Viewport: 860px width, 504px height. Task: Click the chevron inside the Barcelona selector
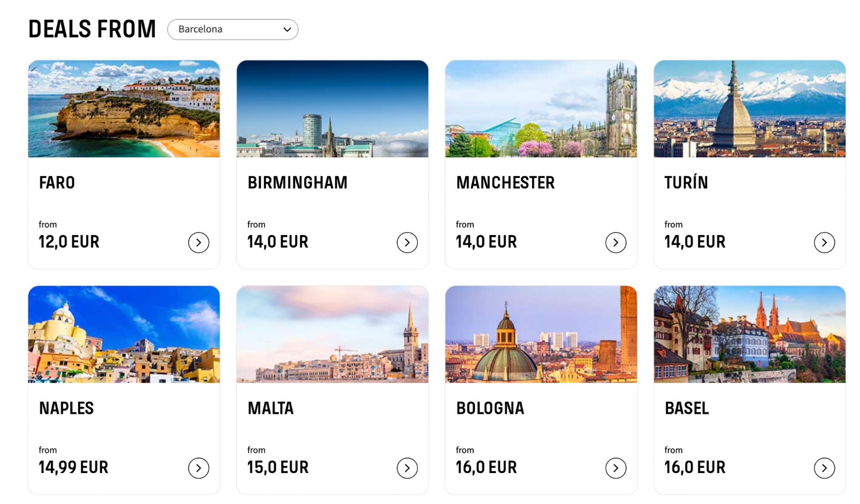[x=287, y=29]
